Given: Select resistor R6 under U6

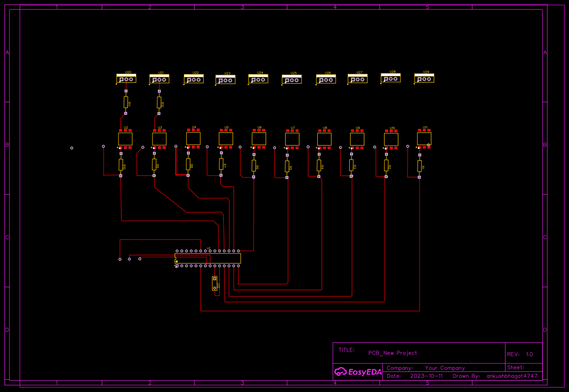Looking at the screenshot, I should (254, 166).
